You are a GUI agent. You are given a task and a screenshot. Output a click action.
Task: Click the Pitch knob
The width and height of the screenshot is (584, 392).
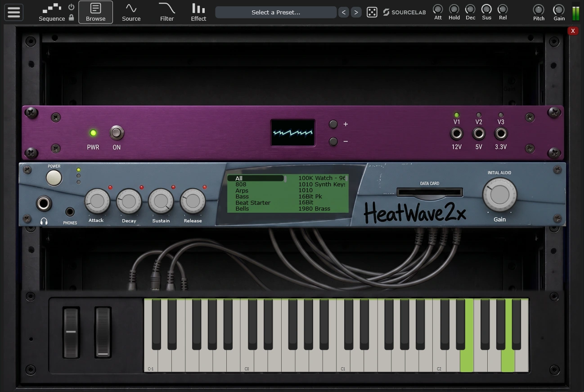[539, 9]
